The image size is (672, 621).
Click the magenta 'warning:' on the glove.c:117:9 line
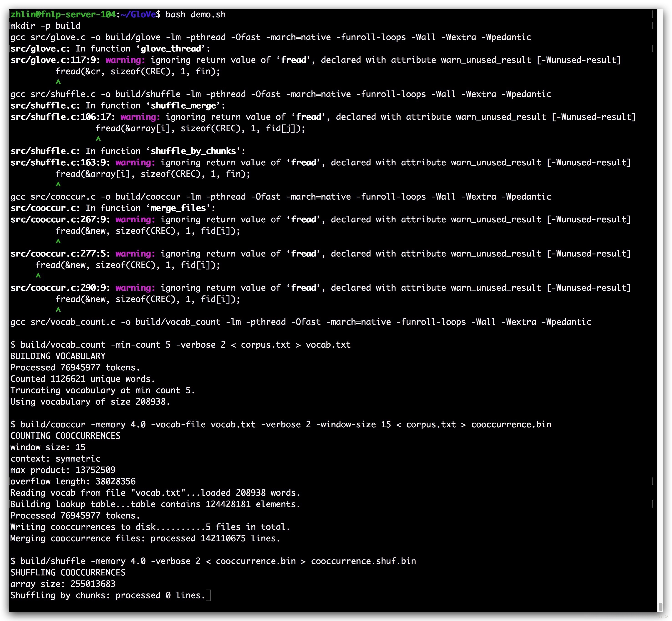(125, 60)
